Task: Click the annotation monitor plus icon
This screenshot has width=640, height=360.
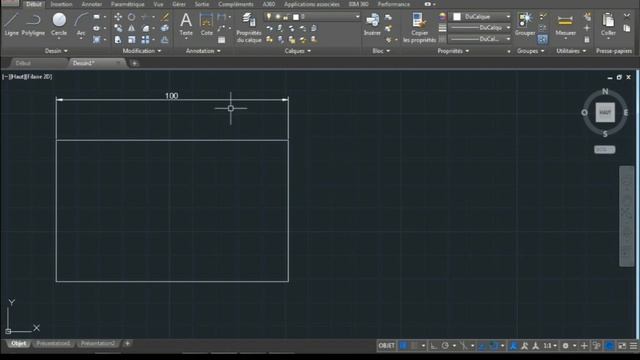Action: pyautogui.click(x=584, y=346)
